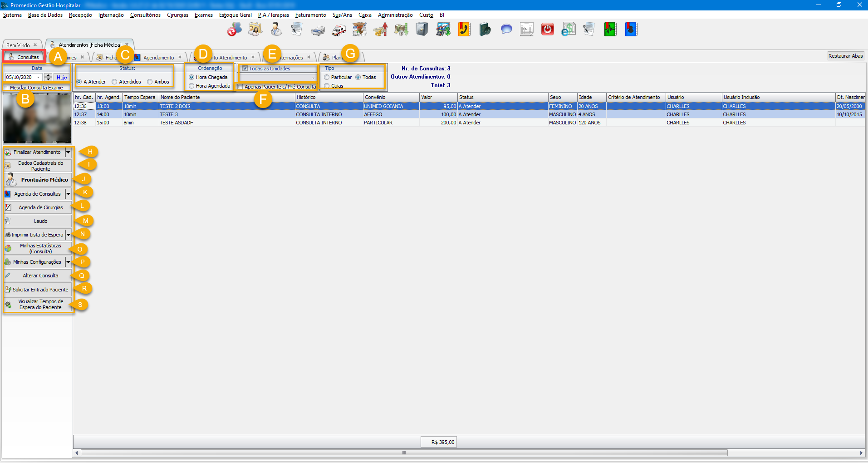The width and height of the screenshot is (868, 463).
Task: Select the Atendidos status radio button
Action: pyautogui.click(x=115, y=82)
